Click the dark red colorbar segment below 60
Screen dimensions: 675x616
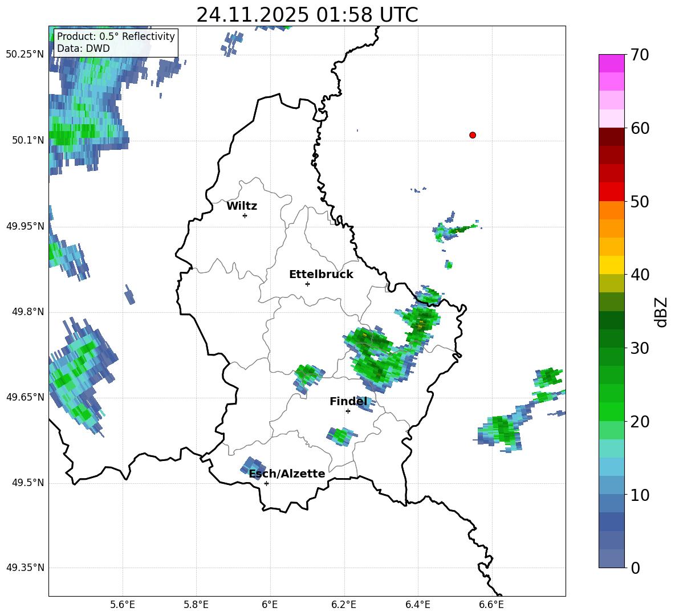(611, 137)
